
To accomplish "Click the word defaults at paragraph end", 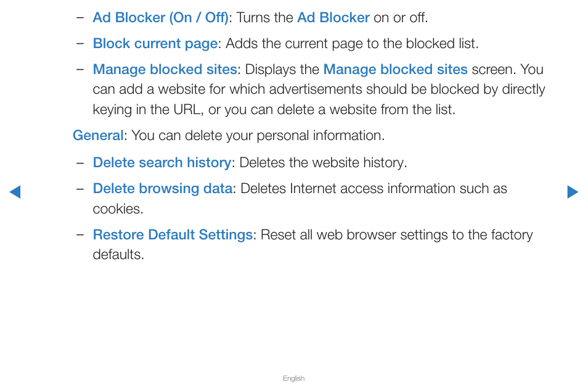I will (118, 255).
